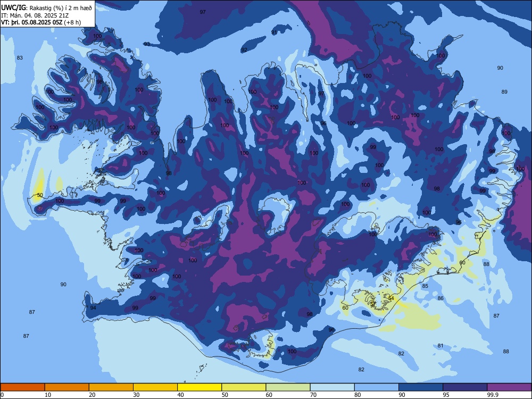Click the humidity value '81' on the map
Screen dimensions: 532x399
440,345
